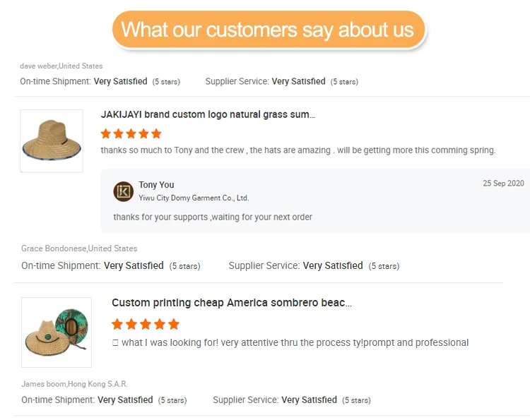Click the five-star rating under JAKIJAYI product

(131, 133)
